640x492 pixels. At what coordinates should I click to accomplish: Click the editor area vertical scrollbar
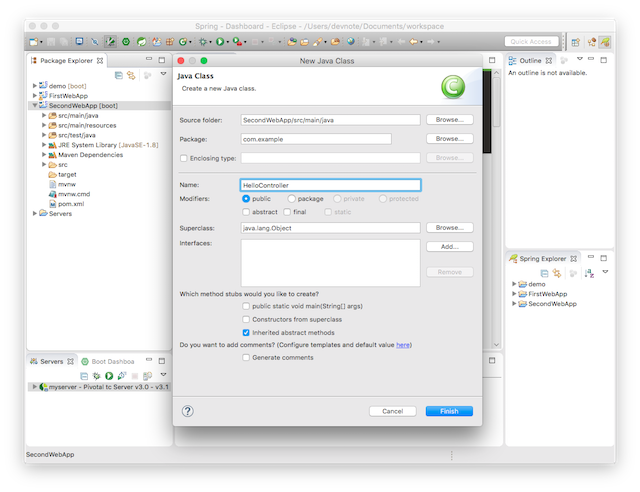[496, 208]
